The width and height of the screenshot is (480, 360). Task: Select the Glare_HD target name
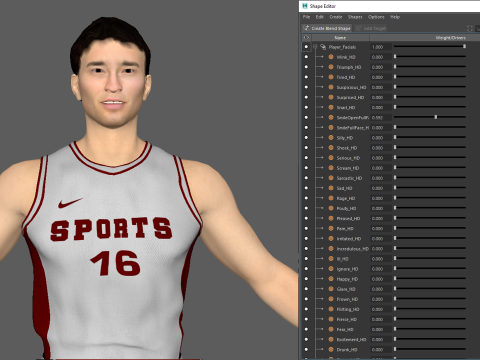[346, 289]
